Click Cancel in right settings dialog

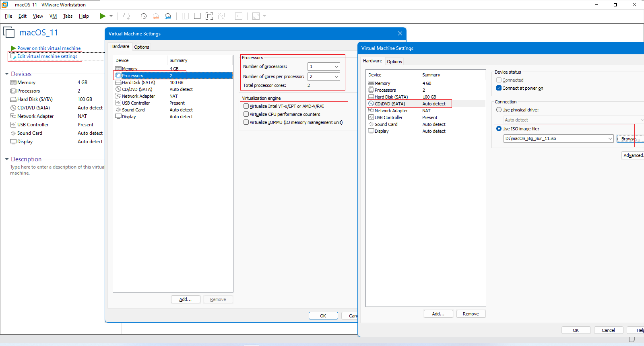pos(609,330)
